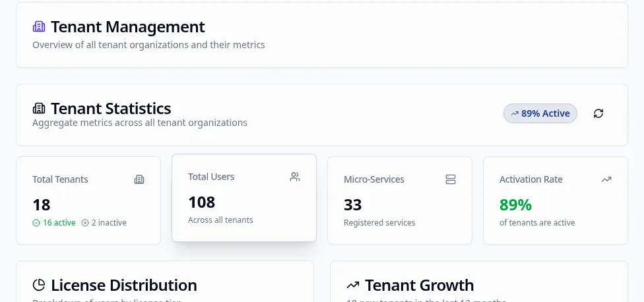This screenshot has height=302, width=644.
Task: Click the Across all tenants caption
Action: pos(220,220)
